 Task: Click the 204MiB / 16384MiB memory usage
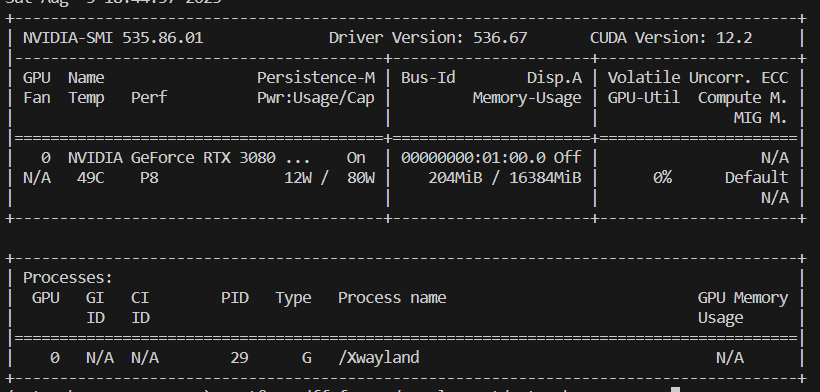coord(505,178)
